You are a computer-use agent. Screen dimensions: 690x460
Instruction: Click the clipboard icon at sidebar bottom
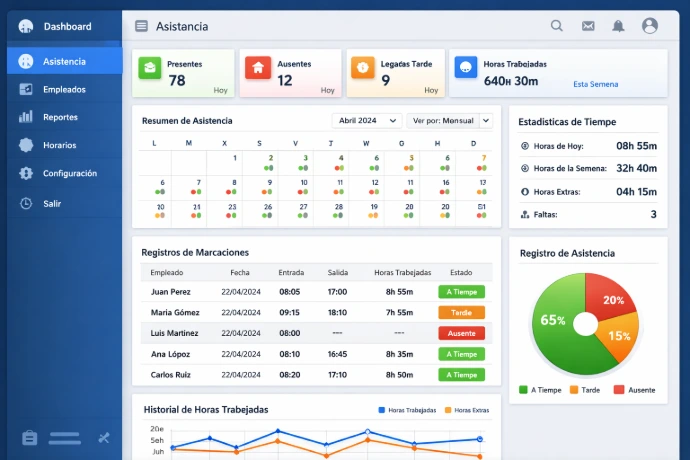29,438
